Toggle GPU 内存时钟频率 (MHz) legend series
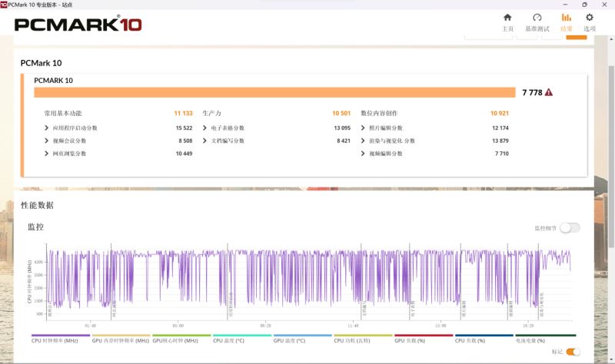The image size is (615, 364). (121, 340)
